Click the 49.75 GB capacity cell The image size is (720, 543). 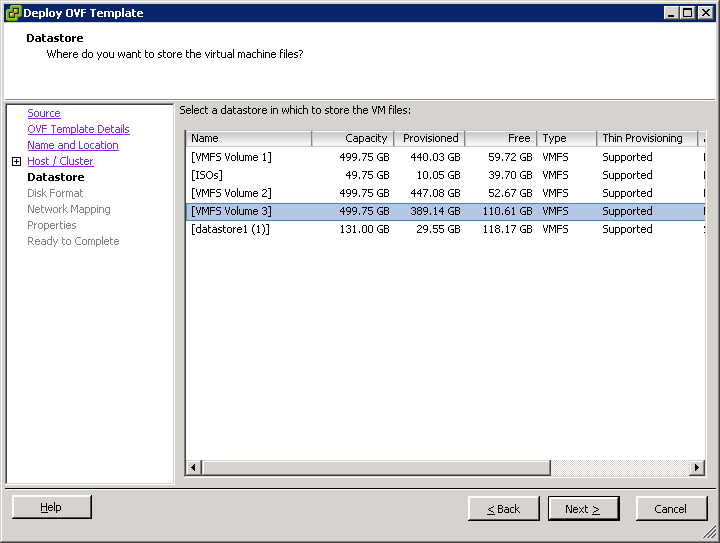(x=367, y=175)
